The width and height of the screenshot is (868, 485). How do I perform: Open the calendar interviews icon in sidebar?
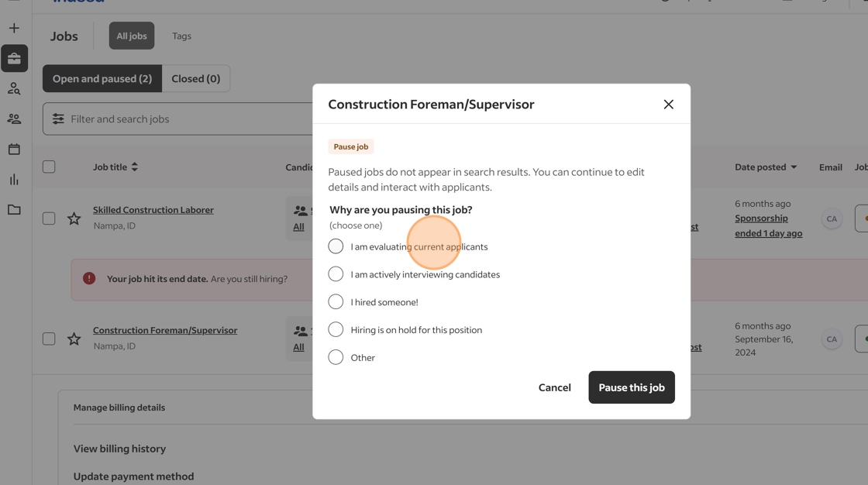(14, 150)
